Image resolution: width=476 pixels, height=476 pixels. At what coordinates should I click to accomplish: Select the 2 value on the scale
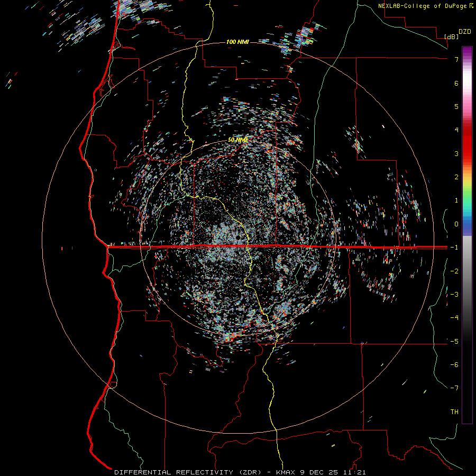click(x=456, y=177)
